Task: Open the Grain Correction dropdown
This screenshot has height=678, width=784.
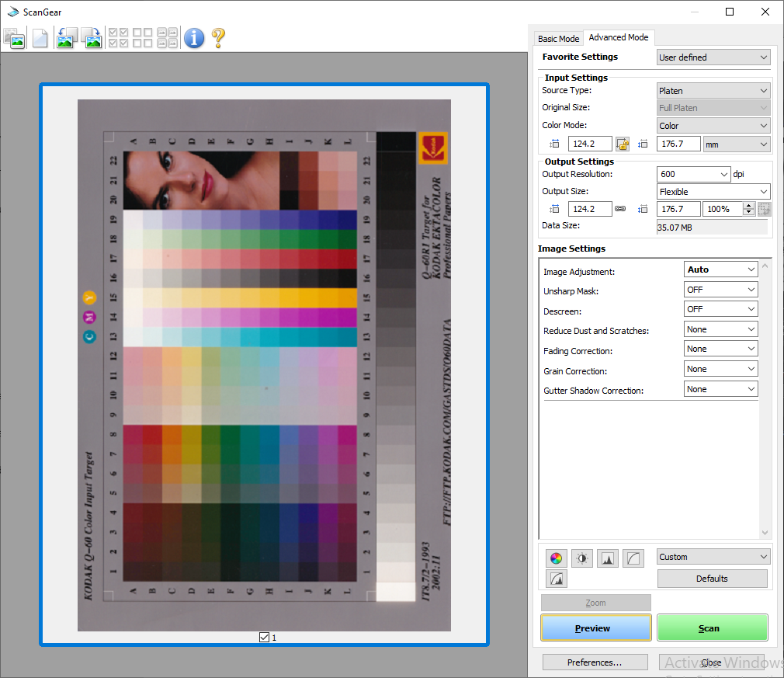Action: (720, 369)
